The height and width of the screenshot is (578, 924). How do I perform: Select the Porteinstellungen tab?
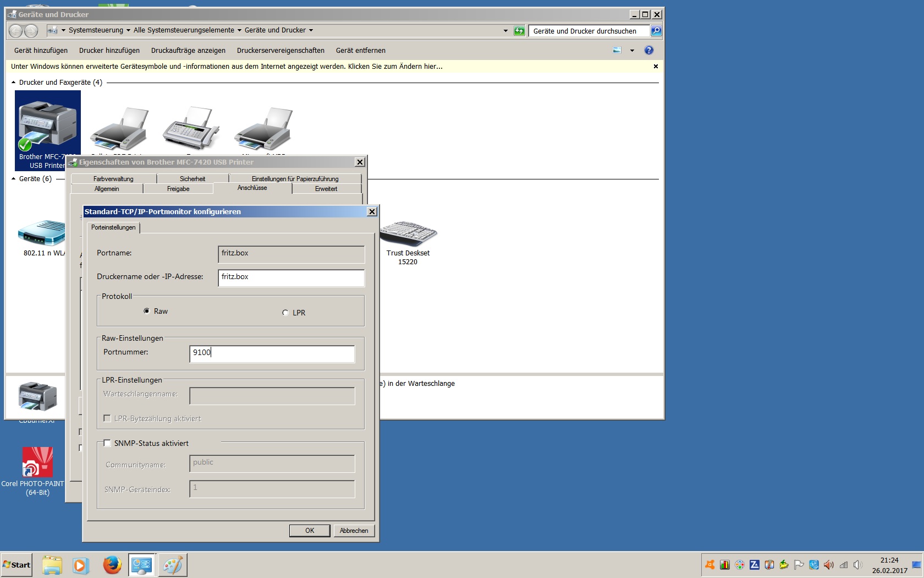(x=113, y=227)
